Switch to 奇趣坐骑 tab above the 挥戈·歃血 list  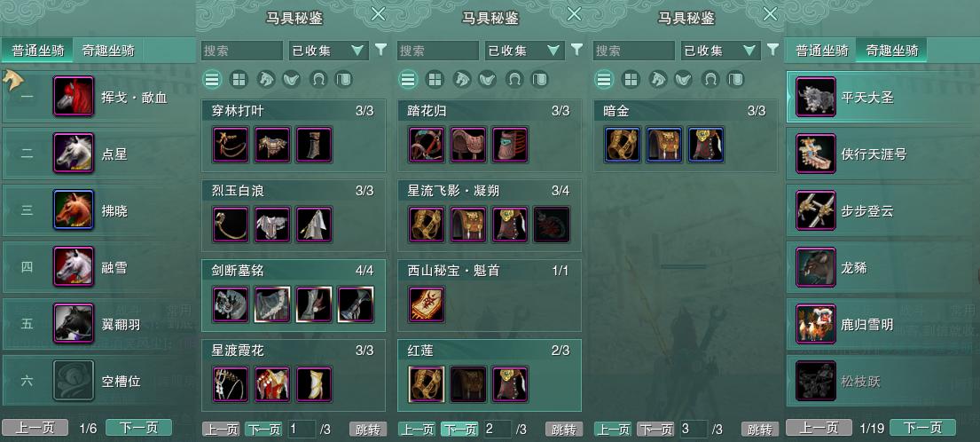[x=108, y=51]
